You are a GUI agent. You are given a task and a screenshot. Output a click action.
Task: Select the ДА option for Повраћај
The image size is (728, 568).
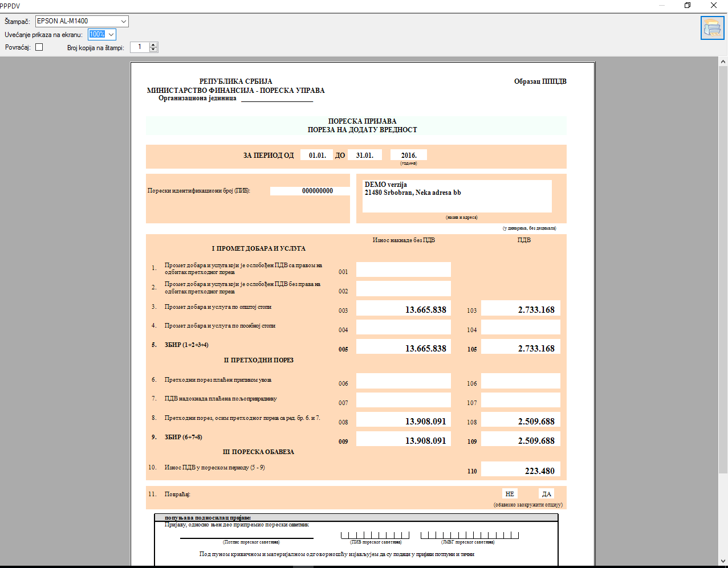[546, 494]
